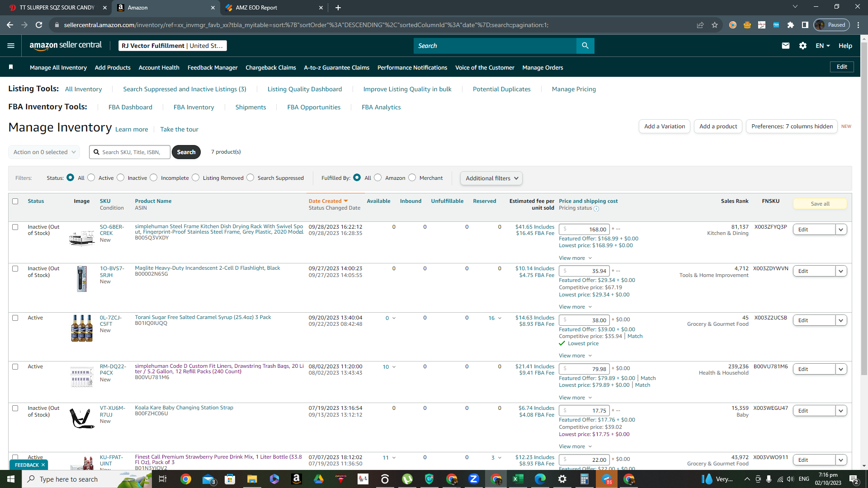Open Task View on the taskbar
Viewport: 868px width, 488px height.
(x=163, y=479)
